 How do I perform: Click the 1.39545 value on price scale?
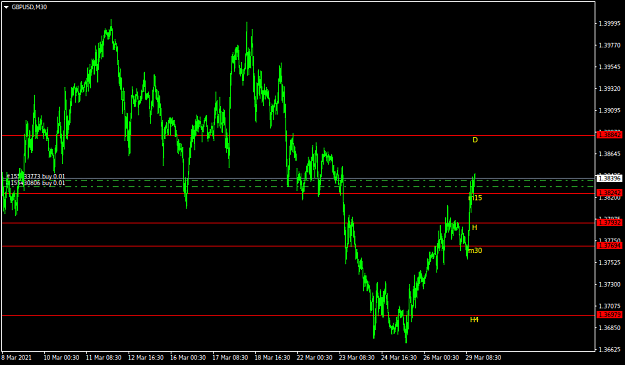click(609, 67)
